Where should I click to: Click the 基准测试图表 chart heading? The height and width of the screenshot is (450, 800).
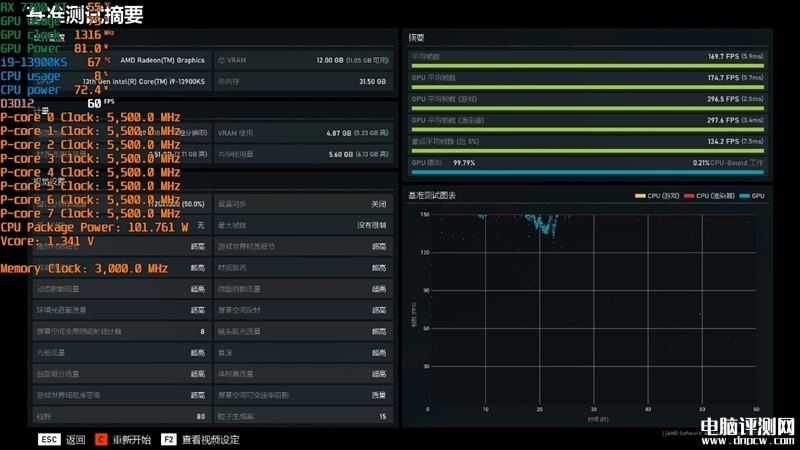(432, 195)
